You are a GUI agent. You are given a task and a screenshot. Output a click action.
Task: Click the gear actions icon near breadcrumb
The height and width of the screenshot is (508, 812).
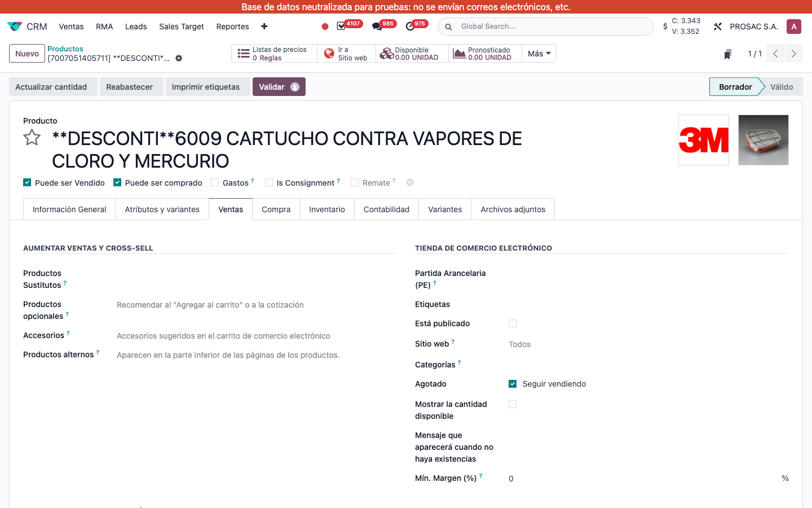coord(179,58)
